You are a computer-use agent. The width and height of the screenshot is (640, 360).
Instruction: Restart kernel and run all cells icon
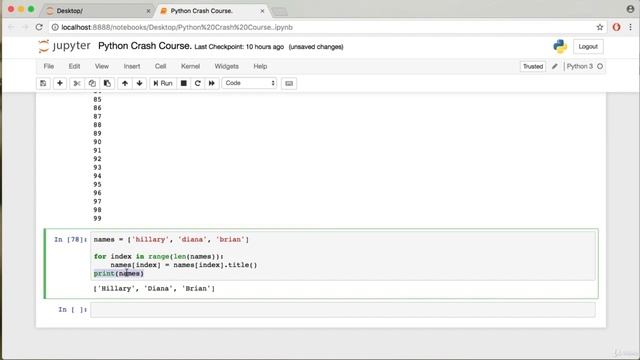211,83
